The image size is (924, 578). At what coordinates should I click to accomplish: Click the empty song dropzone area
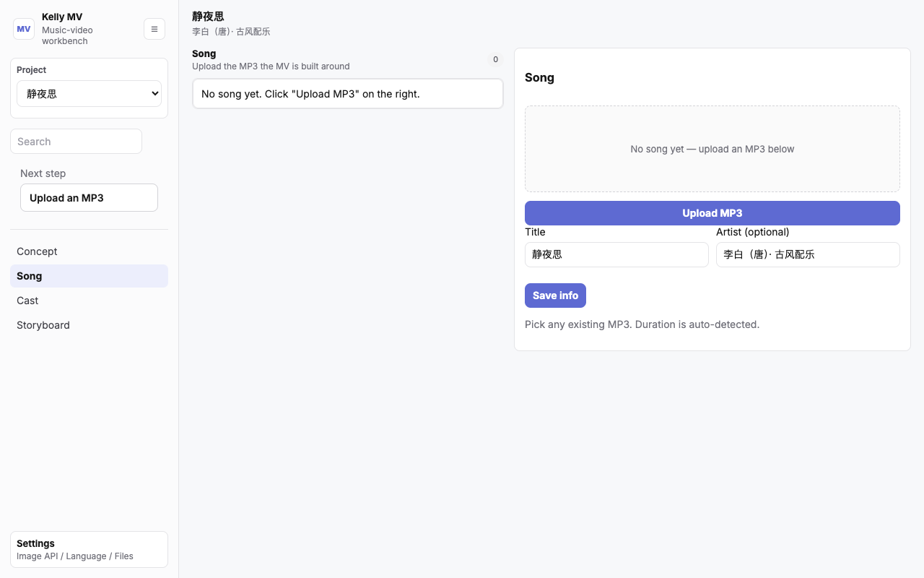tap(712, 149)
